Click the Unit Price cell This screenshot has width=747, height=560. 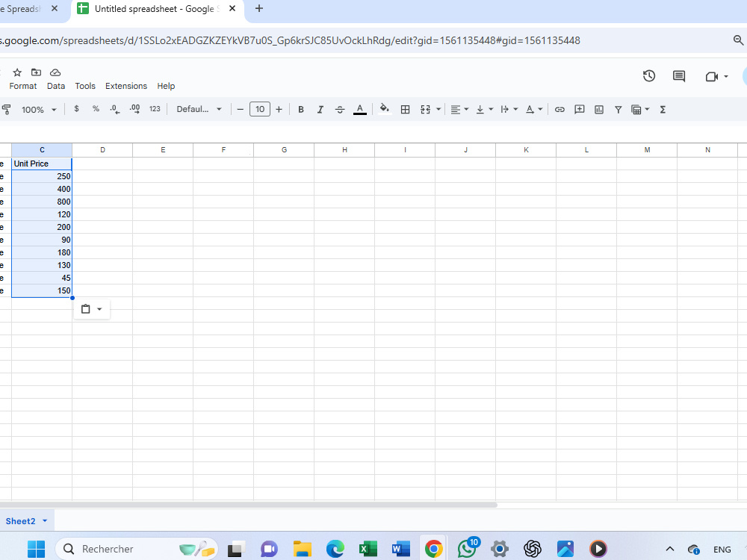pyautogui.click(x=42, y=164)
